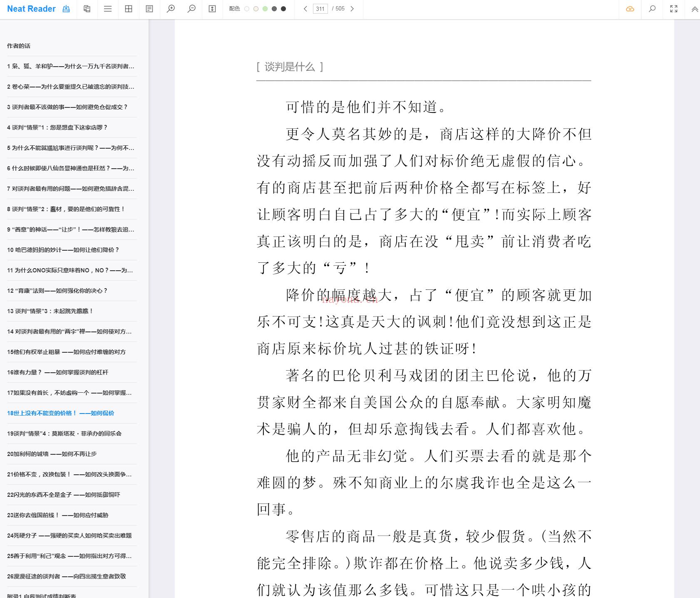Click the vertical fit page icon
Image resolution: width=700 pixels, height=598 pixels.
pos(212,9)
